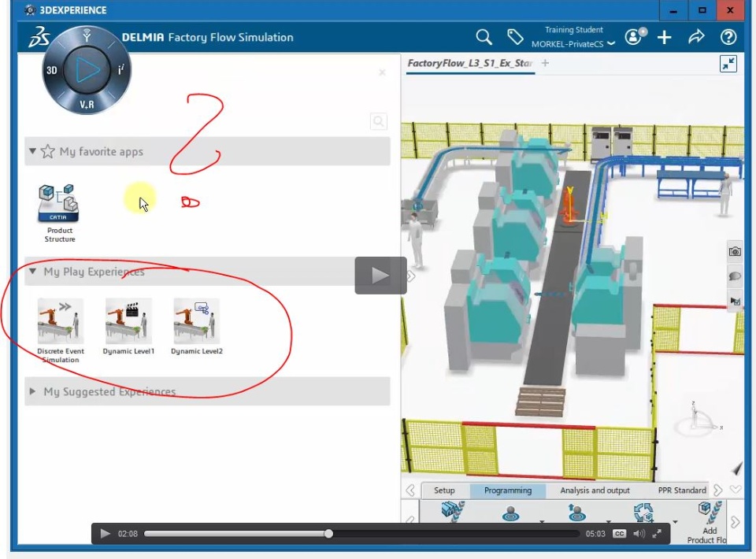The width and height of the screenshot is (756, 559).
Task: Open the Help question mark icon
Action: tap(728, 37)
